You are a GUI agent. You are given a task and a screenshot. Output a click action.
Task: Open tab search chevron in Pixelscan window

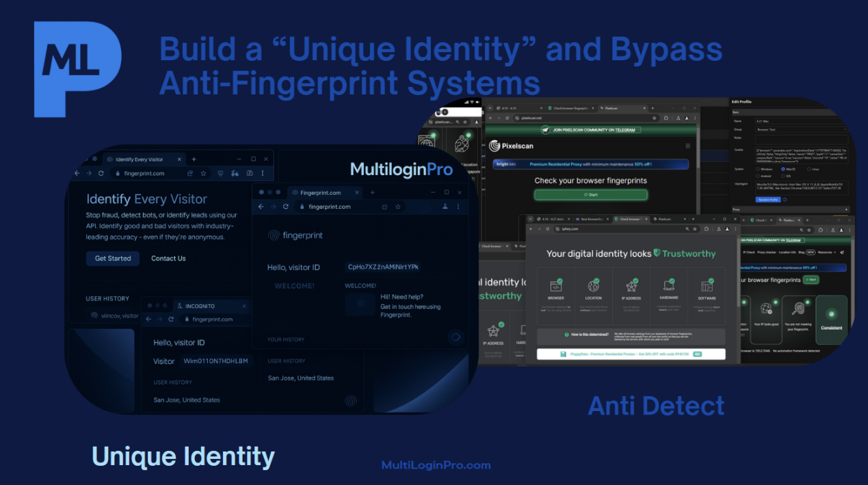pos(490,108)
